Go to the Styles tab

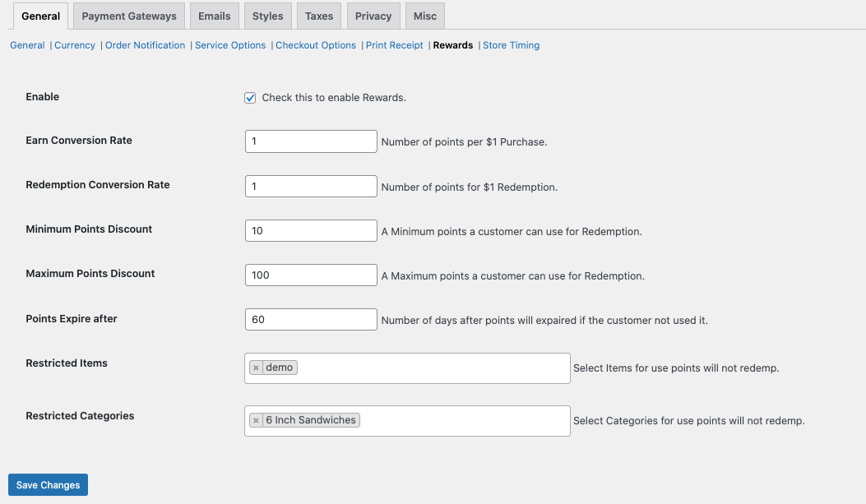267,16
